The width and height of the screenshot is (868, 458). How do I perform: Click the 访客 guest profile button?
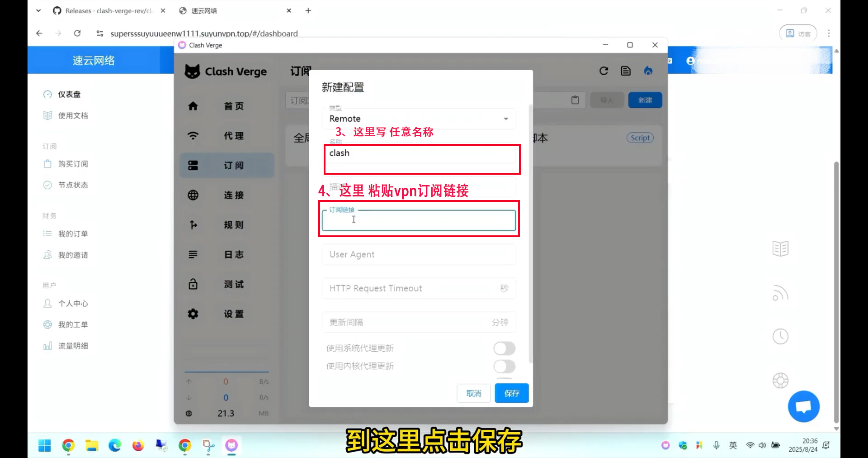(x=798, y=33)
